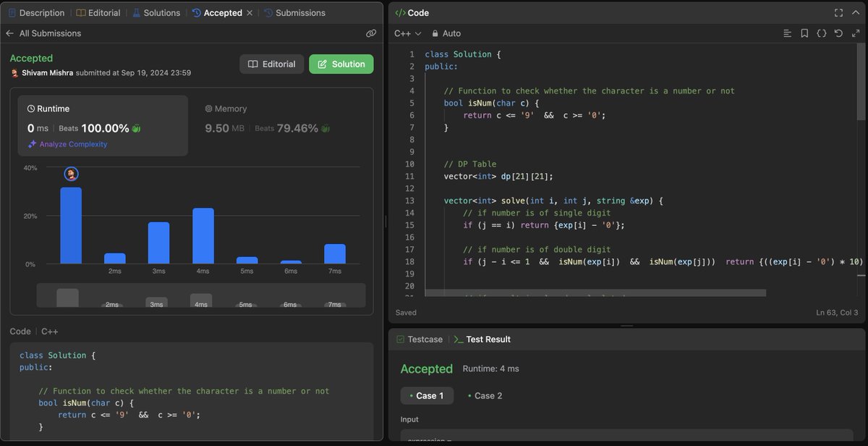The image size is (868, 446).
Task: Open the Solutions tab
Action: point(156,13)
